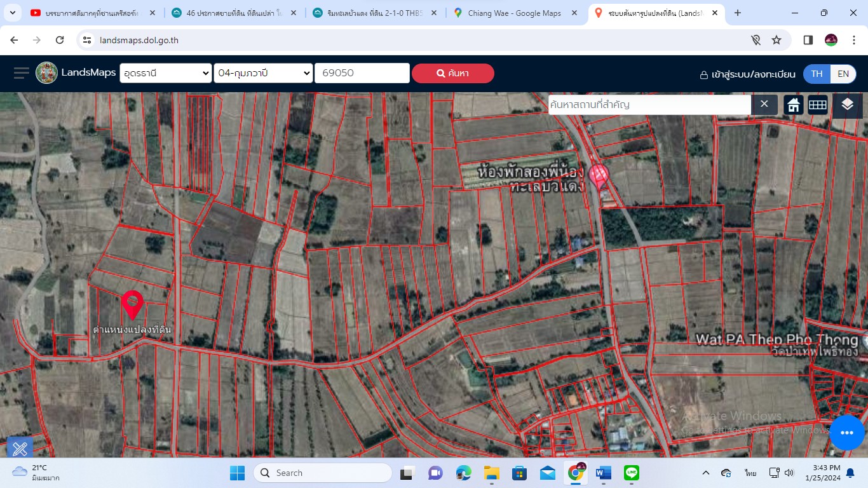The height and width of the screenshot is (488, 868).
Task: Open Task View on the taskbar
Action: [406, 473]
